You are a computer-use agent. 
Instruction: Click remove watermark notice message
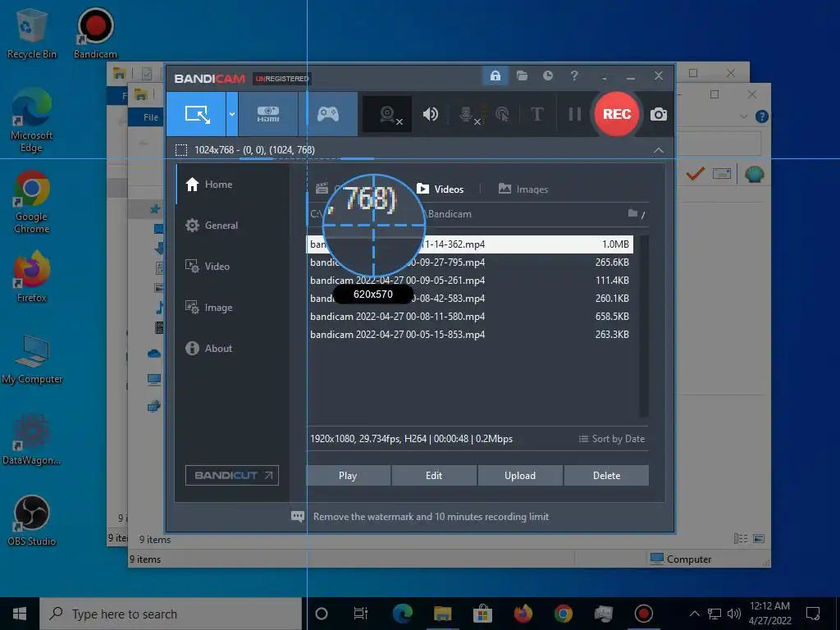tap(421, 517)
